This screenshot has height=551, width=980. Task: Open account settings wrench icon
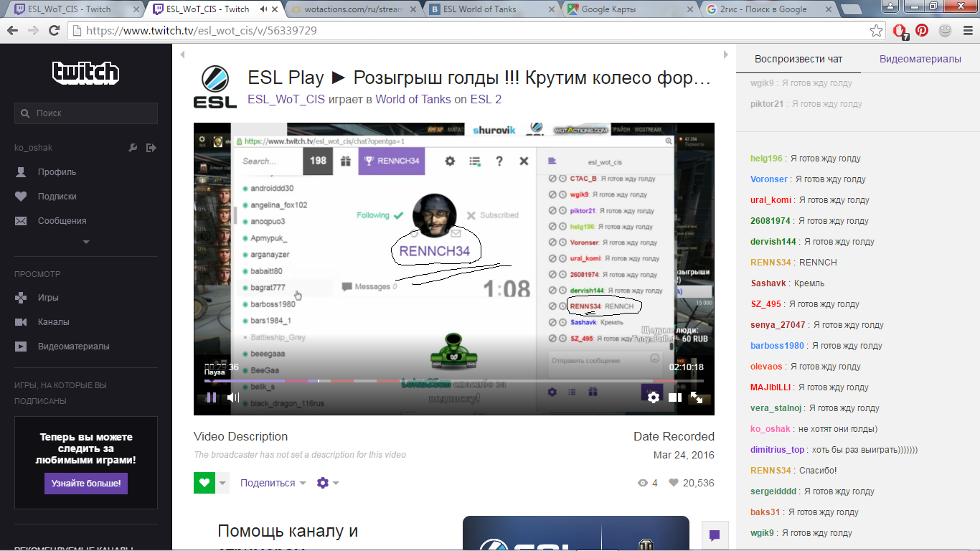pos(133,148)
